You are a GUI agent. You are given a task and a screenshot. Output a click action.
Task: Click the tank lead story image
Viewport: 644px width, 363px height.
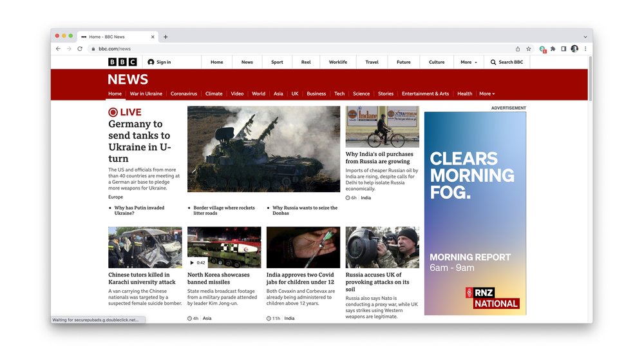click(x=263, y=149)
